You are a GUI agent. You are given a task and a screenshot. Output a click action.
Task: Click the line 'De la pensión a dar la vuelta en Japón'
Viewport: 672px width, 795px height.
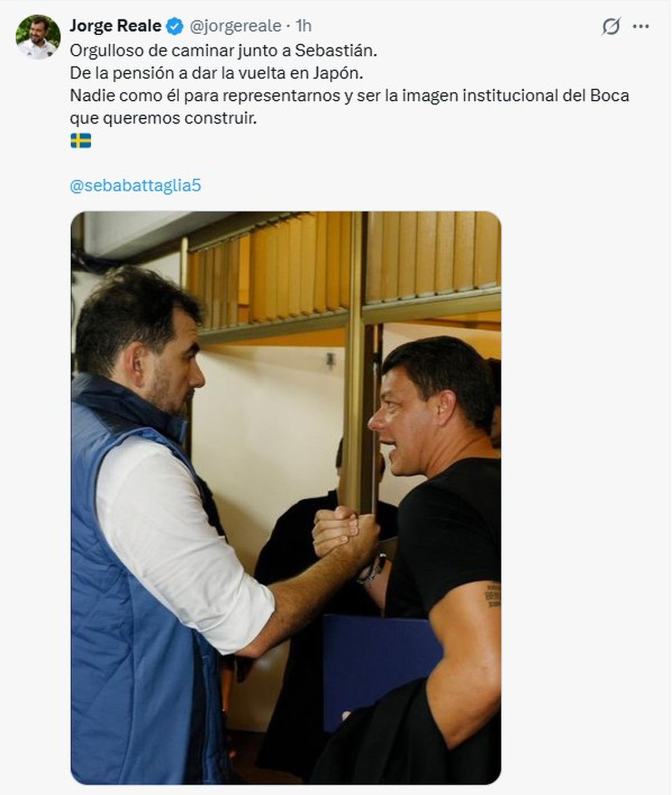(x=220, y=73)
